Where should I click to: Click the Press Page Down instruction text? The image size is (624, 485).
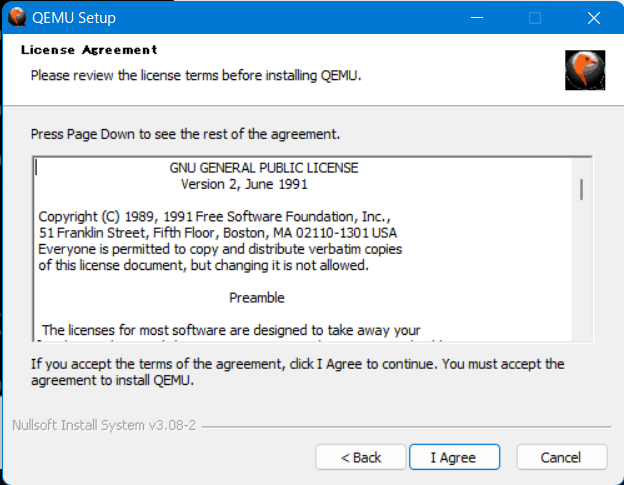click(186, 133)
